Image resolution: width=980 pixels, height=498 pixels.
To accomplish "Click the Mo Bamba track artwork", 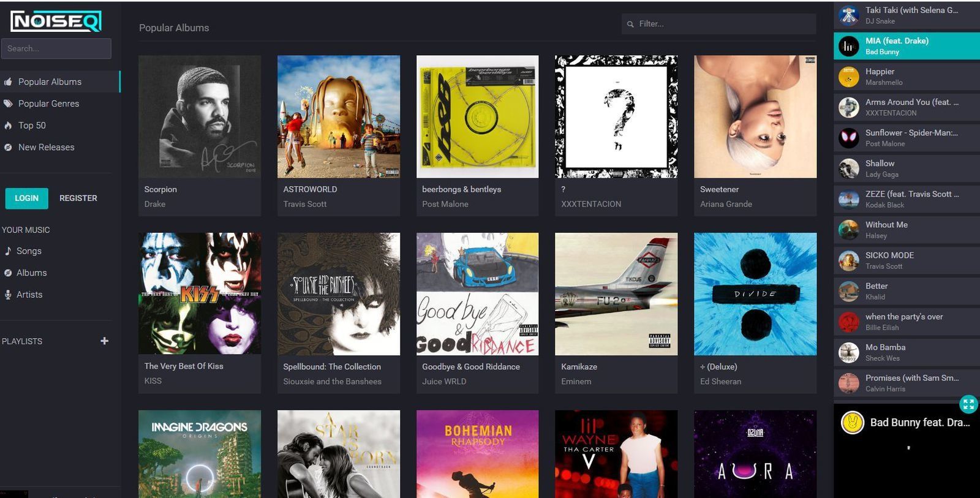I will pos(848,352).
